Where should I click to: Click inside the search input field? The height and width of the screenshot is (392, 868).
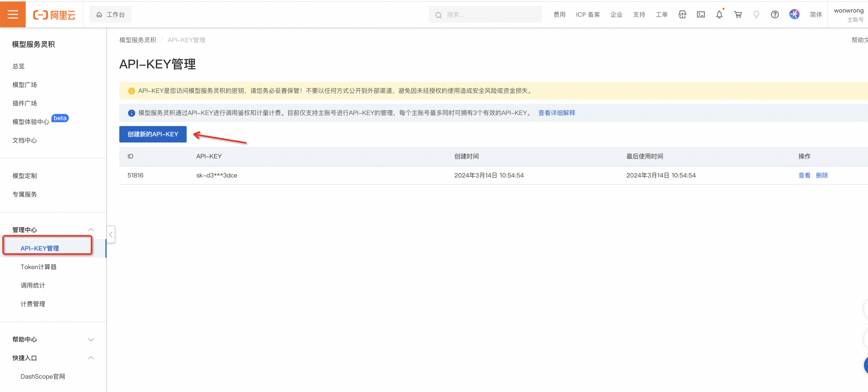[x=485, y=14]
